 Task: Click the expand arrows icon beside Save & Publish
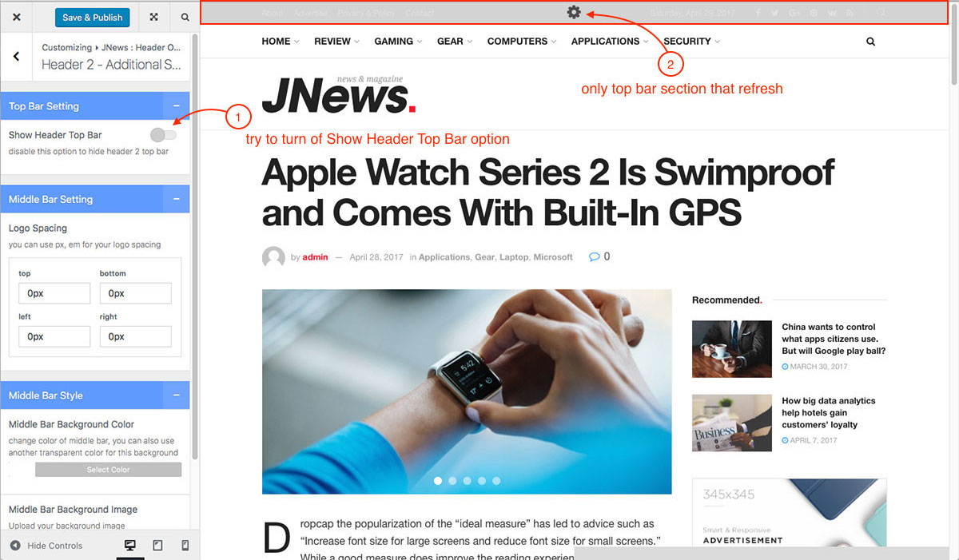[x=153, y=17]
